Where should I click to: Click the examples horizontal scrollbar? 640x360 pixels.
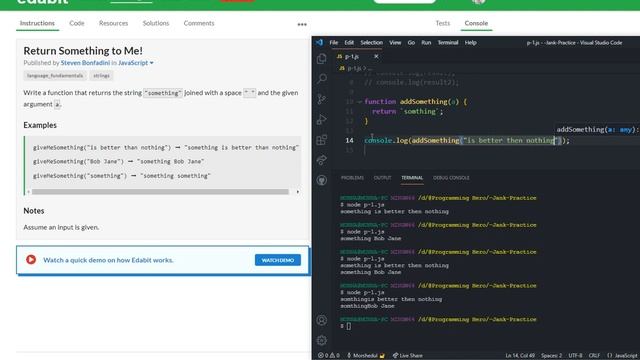pyautogui.click(x=160, y=191)
